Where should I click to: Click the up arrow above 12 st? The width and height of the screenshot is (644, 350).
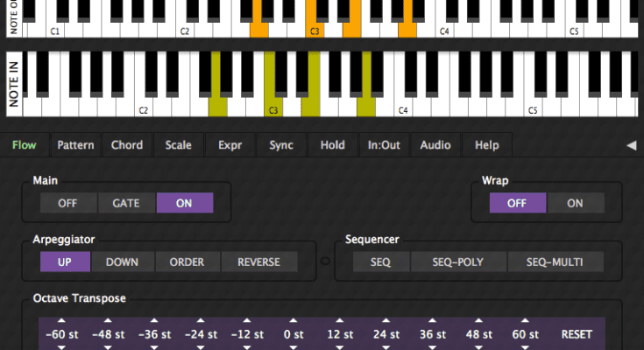point(340,320)
